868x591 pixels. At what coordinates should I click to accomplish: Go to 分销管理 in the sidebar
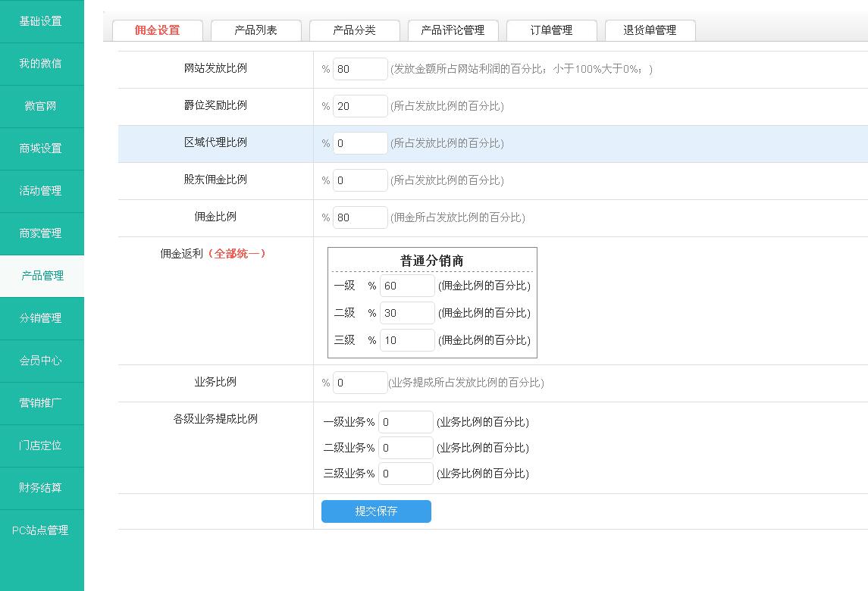(x=41, y=318)
